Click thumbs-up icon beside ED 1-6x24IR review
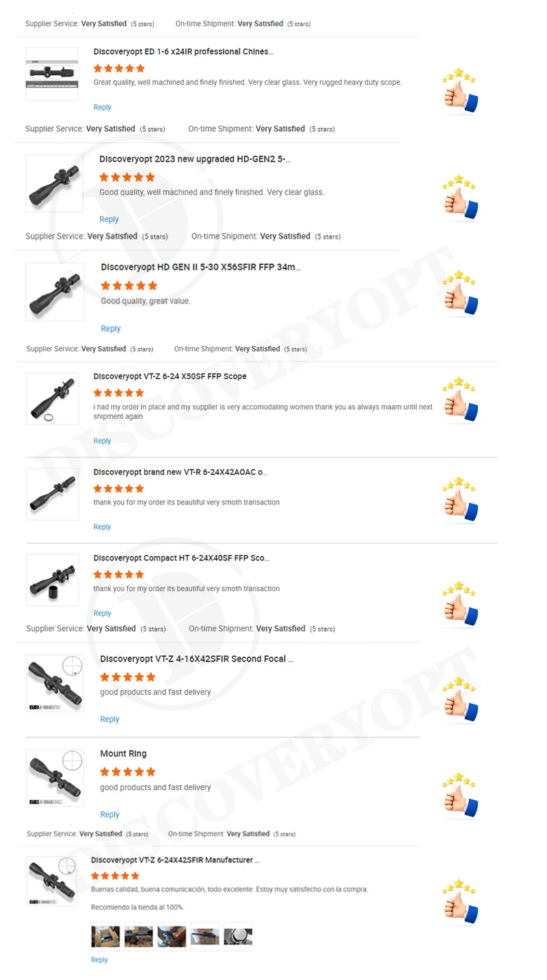The image size is (547, 980). [459, 91]
